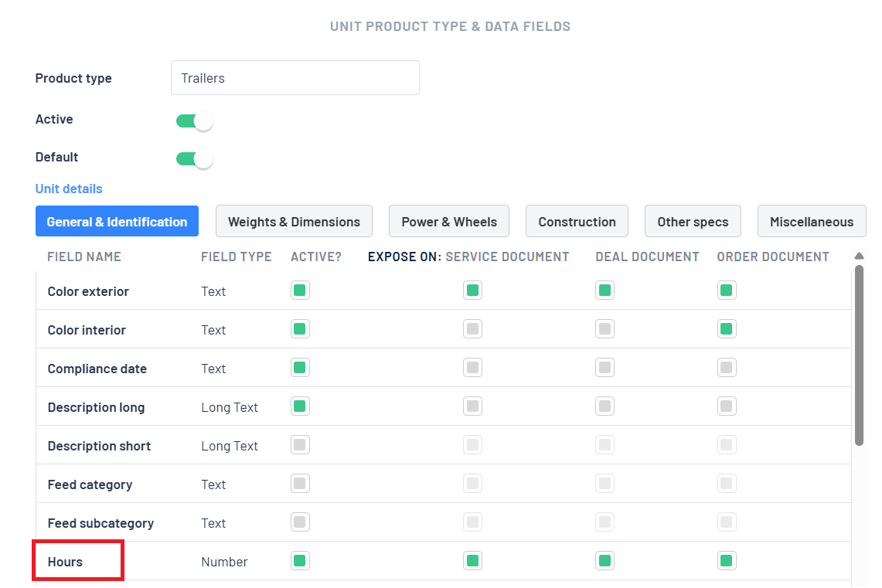This screenshot has width=882, height=588.
Task: Toggle the Active switch off
Action: pos(194,121)
